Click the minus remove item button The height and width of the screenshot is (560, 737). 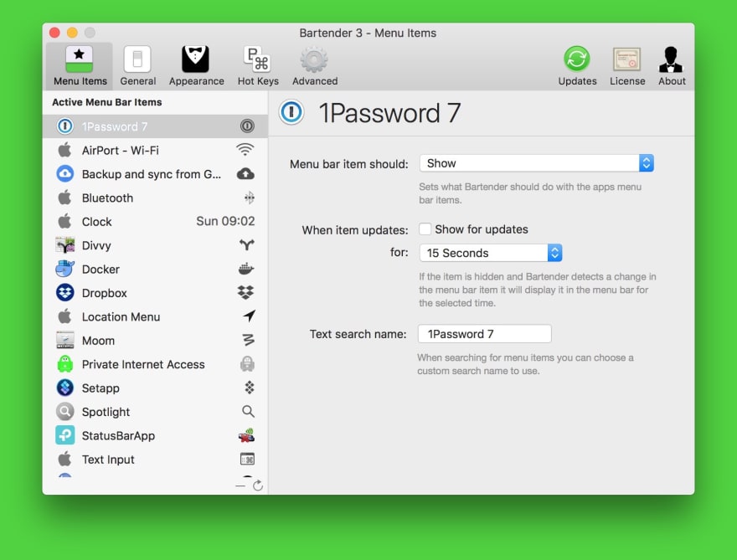240,486
